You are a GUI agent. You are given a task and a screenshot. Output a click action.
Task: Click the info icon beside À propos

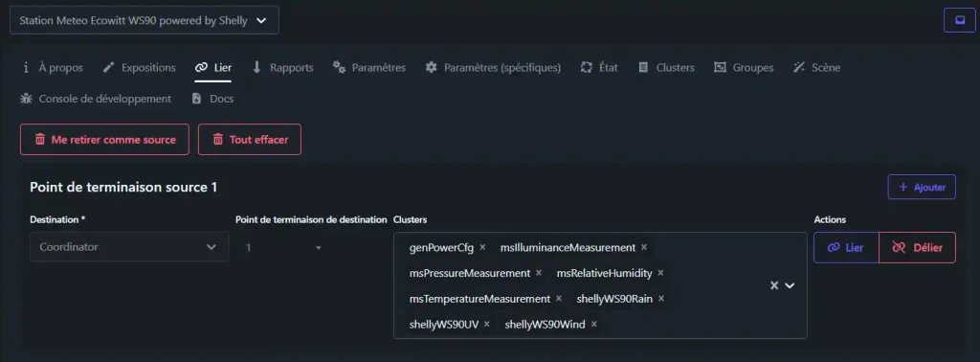[26, 67]
